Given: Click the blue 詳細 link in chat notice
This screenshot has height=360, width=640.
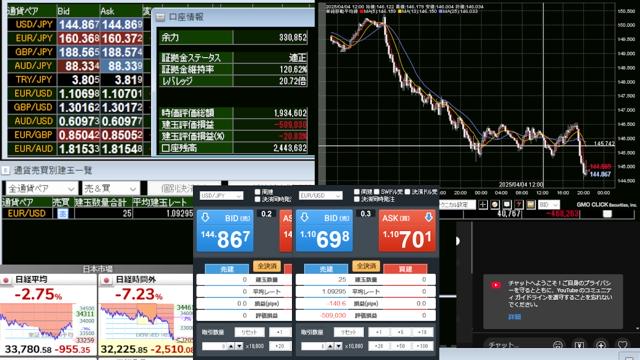Looking at the screenshot, I should coord(514,317).
